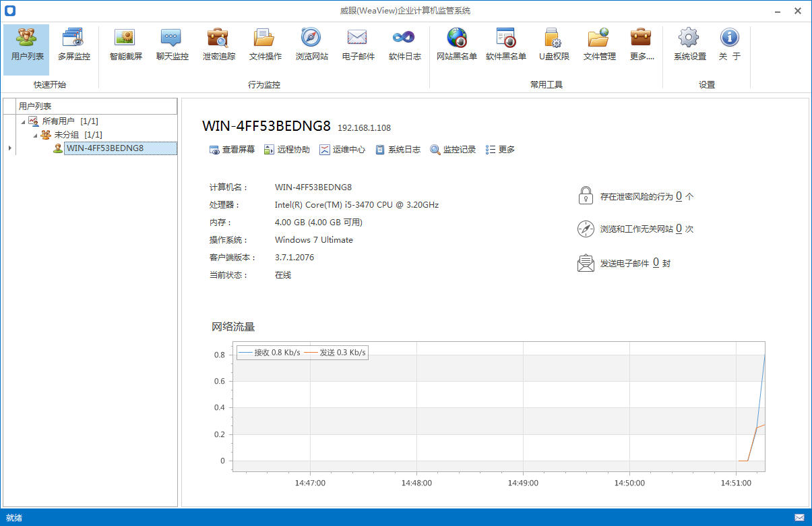
Task: Open 聊天监控 chat monitoring
Action: [172, 45]
